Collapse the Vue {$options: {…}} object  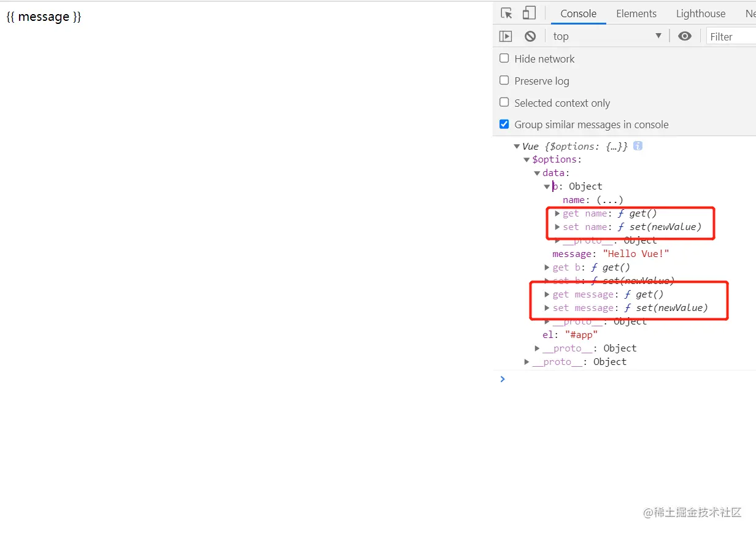click(517, 147)
